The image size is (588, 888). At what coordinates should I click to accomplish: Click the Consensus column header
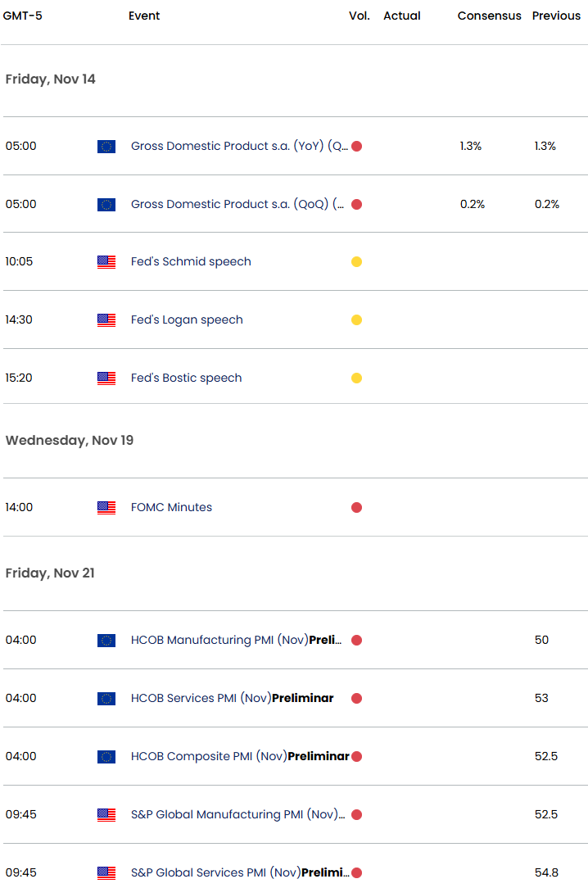[x=490, y=16]
